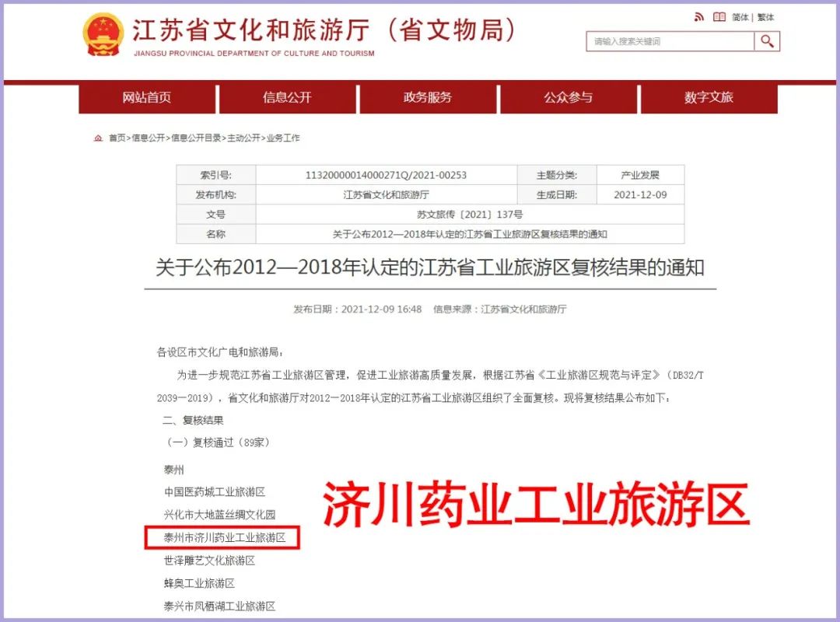Screen dimensions: 840x622
Task: Click 泰州市济川药业工业旅游区 list entry
Action: 225,537
